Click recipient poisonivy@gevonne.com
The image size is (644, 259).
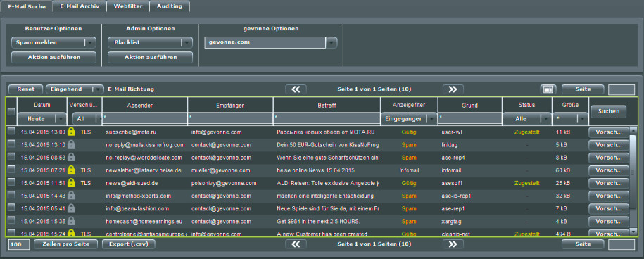tap(224, 183)
